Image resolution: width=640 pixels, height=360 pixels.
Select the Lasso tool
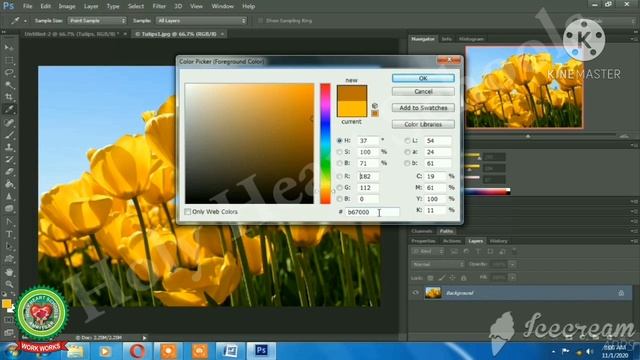9,73
